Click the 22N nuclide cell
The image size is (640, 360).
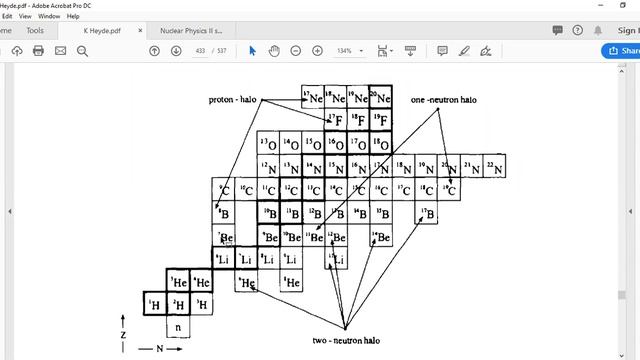(x=494, y=166)
